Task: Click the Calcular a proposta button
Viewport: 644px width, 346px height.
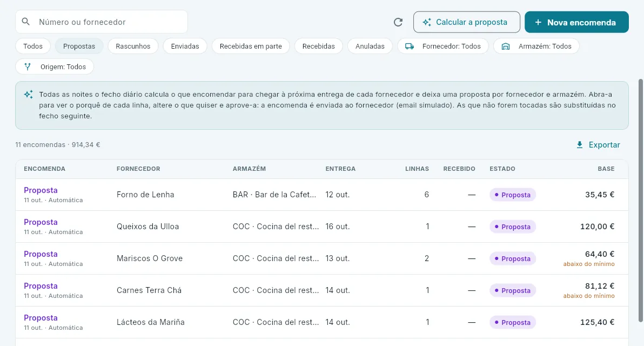Action: pyautogui.click(x=467, y=22)
